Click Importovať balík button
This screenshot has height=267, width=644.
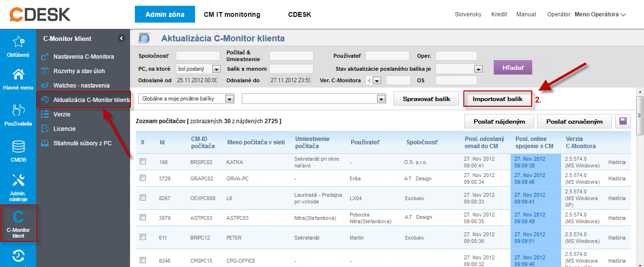click(498, 99)
